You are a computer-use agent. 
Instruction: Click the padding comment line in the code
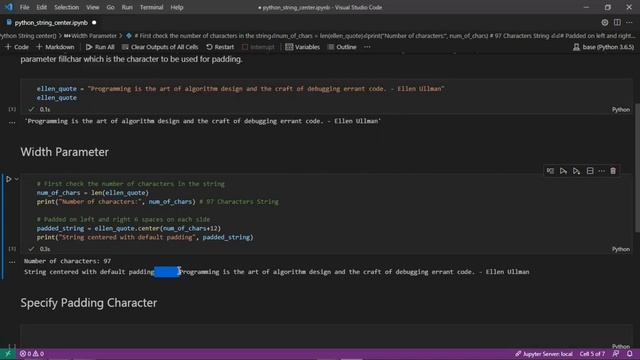point(123,219)
